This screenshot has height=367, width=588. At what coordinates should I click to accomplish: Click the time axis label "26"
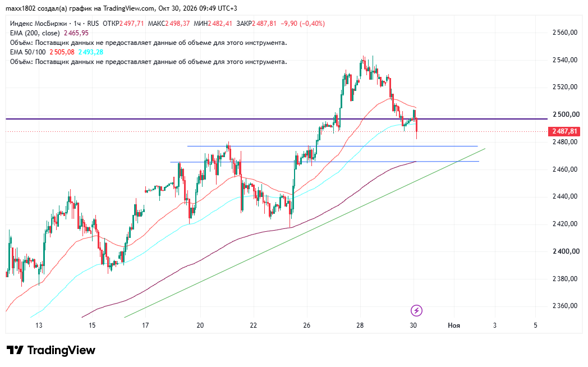307,325
